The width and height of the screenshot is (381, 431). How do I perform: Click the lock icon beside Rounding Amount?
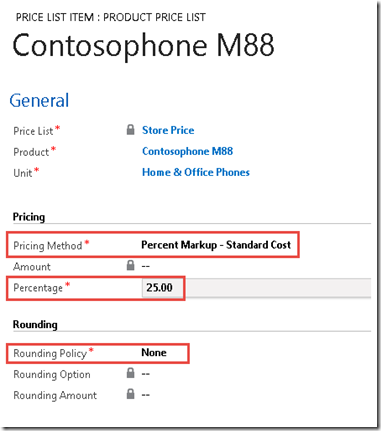131,394
